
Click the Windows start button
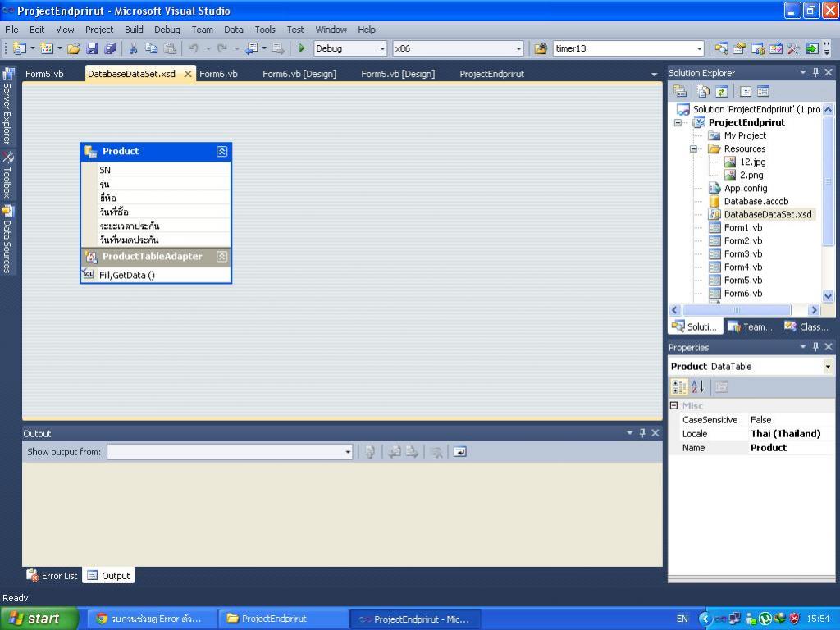point(39,619)
